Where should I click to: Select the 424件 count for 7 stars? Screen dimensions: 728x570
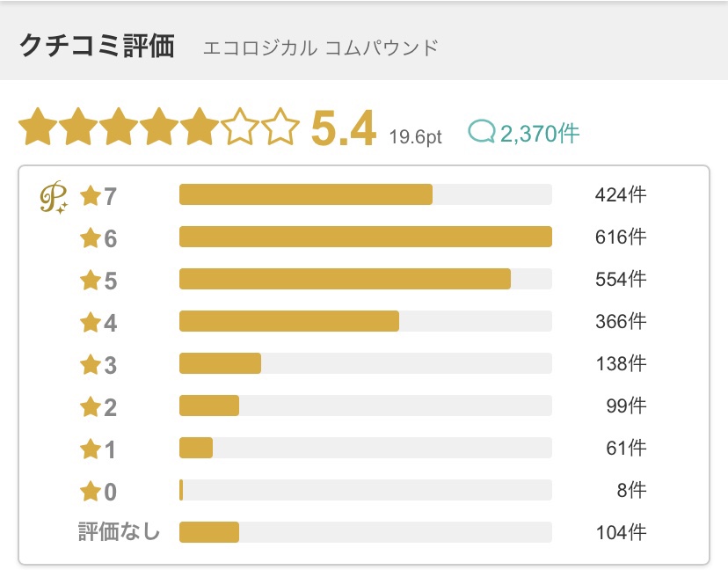coord(621,194)
